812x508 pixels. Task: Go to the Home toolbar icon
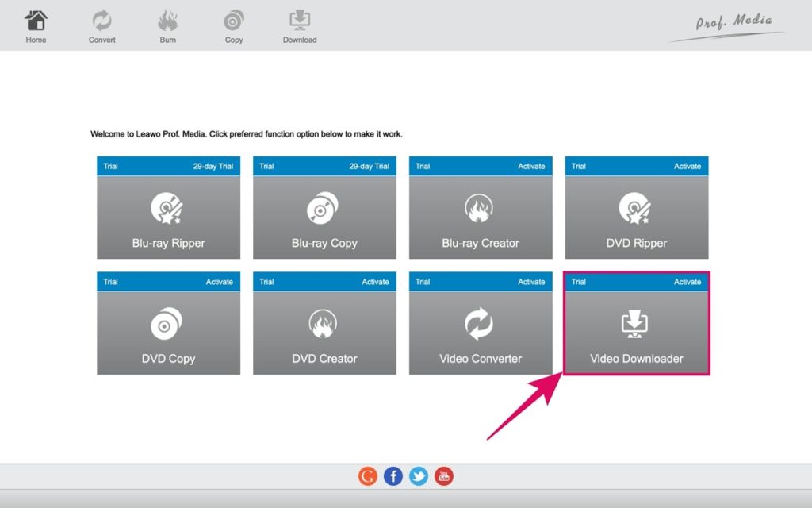[36, 21]
